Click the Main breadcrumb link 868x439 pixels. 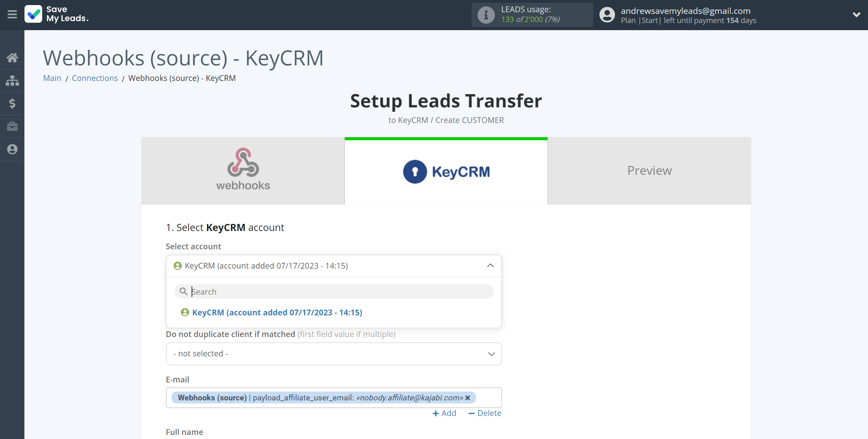coord(52,78)
